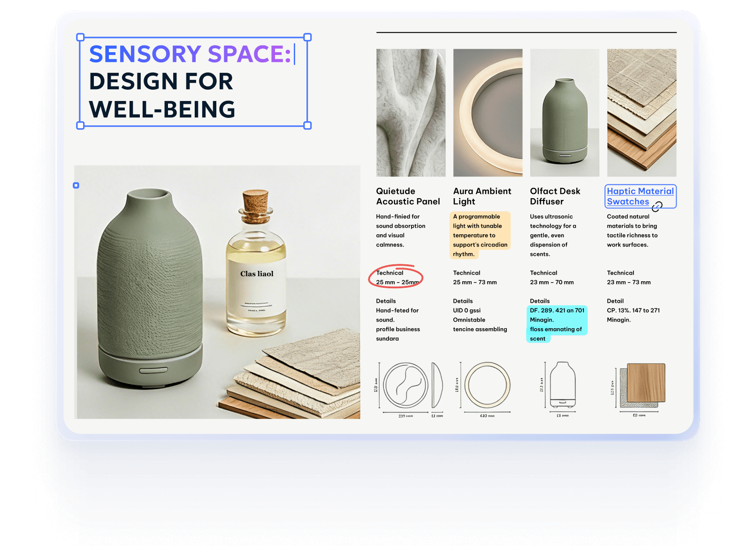Click the red circled Technical 25 mm annotation
756x546 pixels.
click(396, 277)
